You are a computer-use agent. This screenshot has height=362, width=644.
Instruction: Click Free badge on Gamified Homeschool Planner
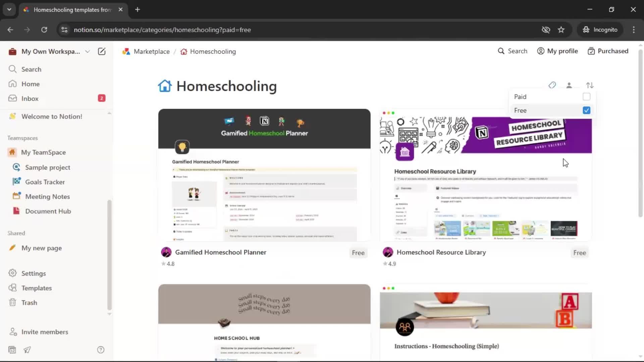click(x=358, y=253)
